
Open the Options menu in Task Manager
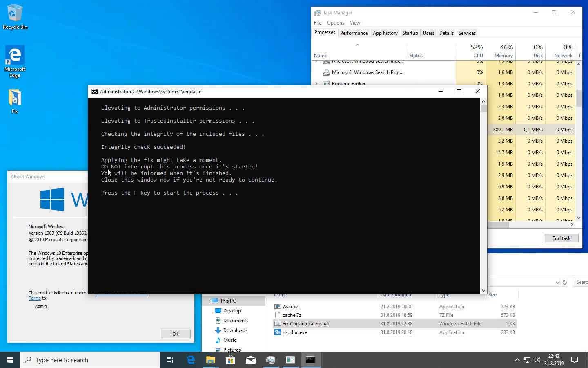coord(335,23)
